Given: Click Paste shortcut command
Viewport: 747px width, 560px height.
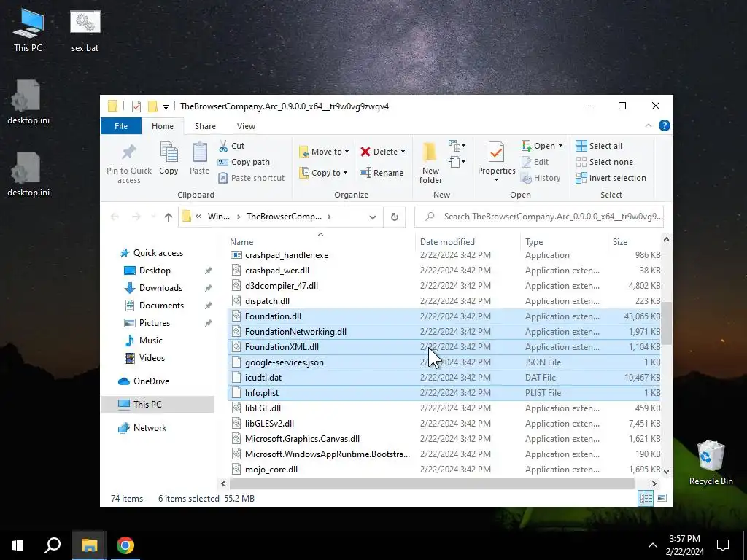Looking at the screenshot, I should click(x=251, y=178).
